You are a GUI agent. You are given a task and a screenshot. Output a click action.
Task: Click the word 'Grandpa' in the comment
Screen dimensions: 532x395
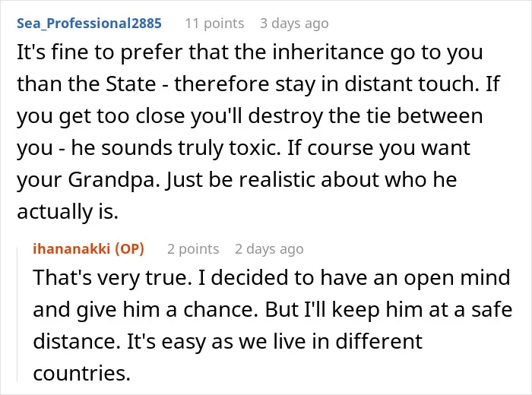tap(114, 180)
